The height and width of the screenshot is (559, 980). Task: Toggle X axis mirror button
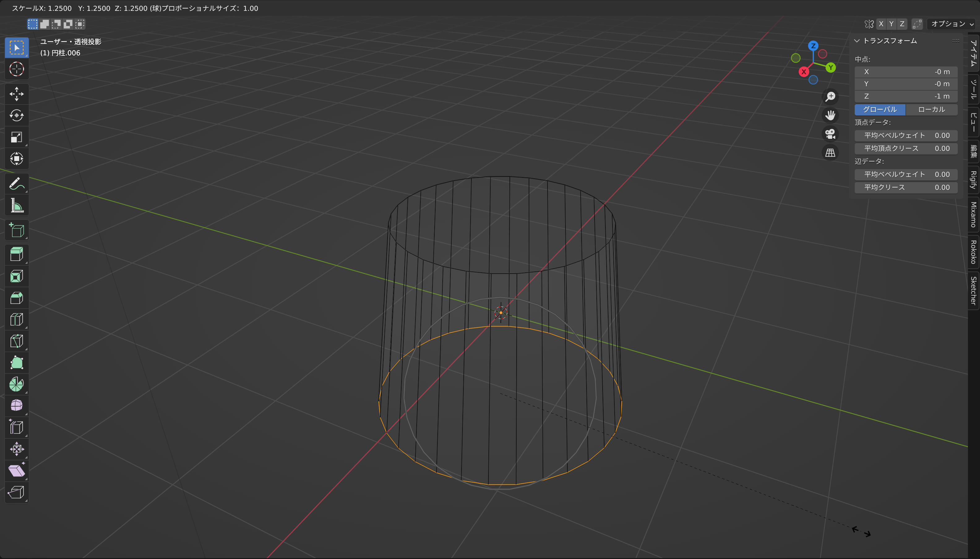point(881,24)
